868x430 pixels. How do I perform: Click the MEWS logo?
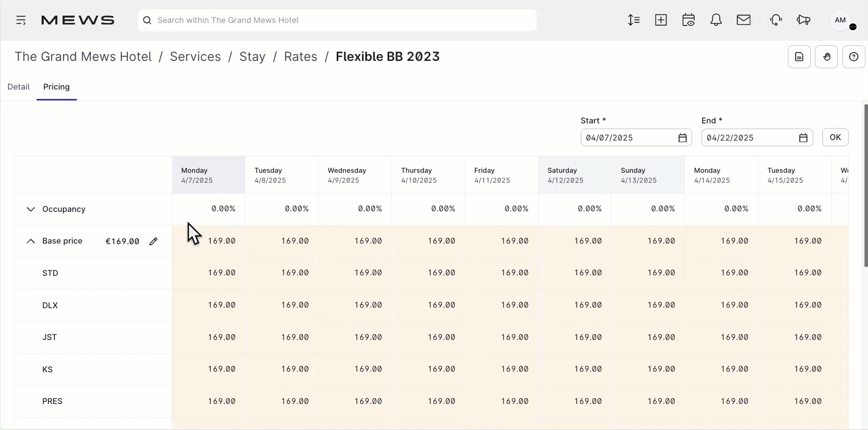[78, 20]
